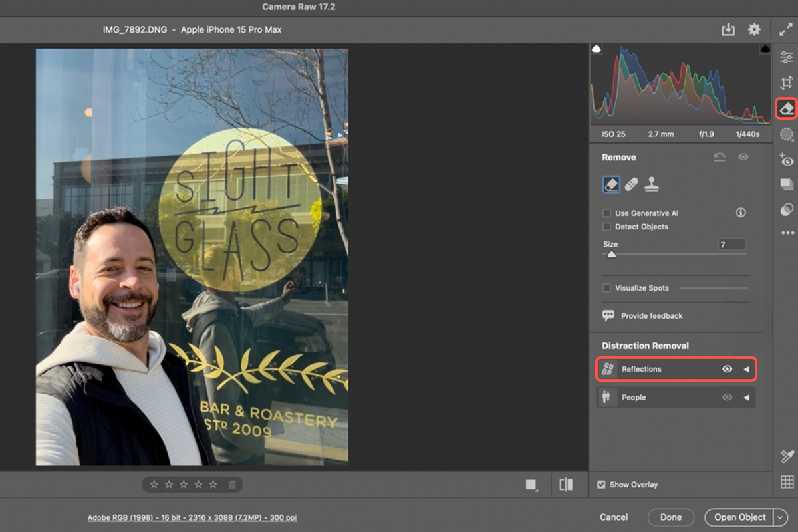Viewport: 798px width, 532px height.
Task: Enable the Visualize Spots option
Action: click(x=606, y=287)
